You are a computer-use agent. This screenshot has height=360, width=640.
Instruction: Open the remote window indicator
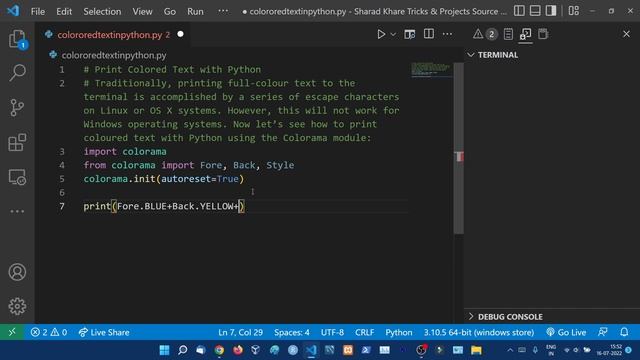[x=12, y=332]
